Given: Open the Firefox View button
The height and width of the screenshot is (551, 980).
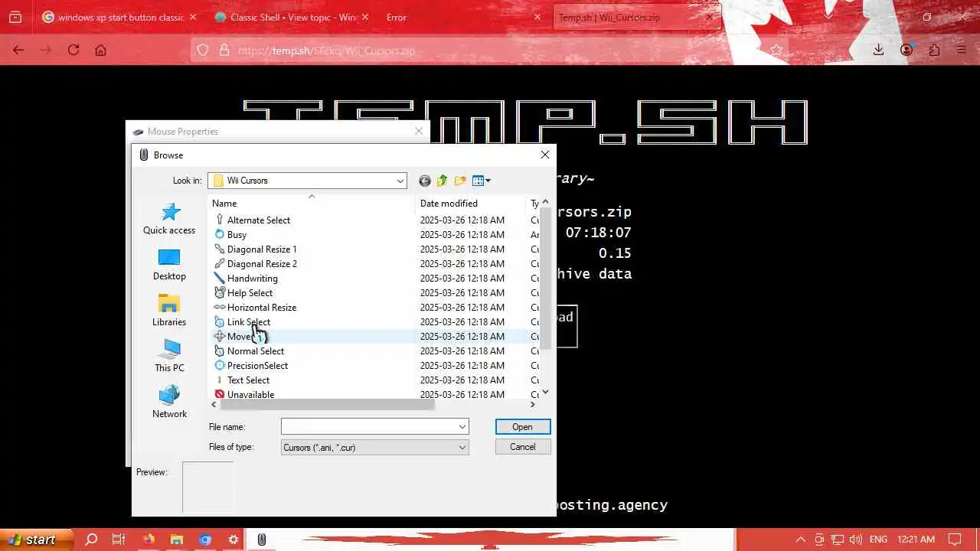Looking at the screenshot, I should (x=15, y=17).
